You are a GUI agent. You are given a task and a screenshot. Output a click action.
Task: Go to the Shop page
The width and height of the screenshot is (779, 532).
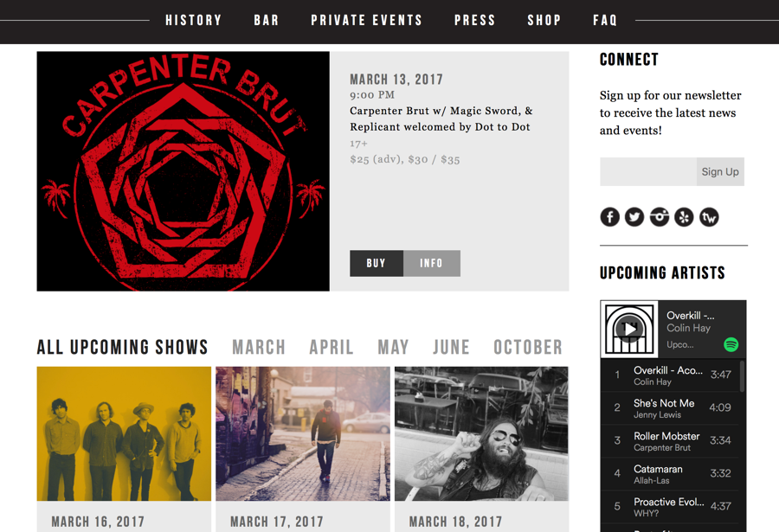click(544, 21)
